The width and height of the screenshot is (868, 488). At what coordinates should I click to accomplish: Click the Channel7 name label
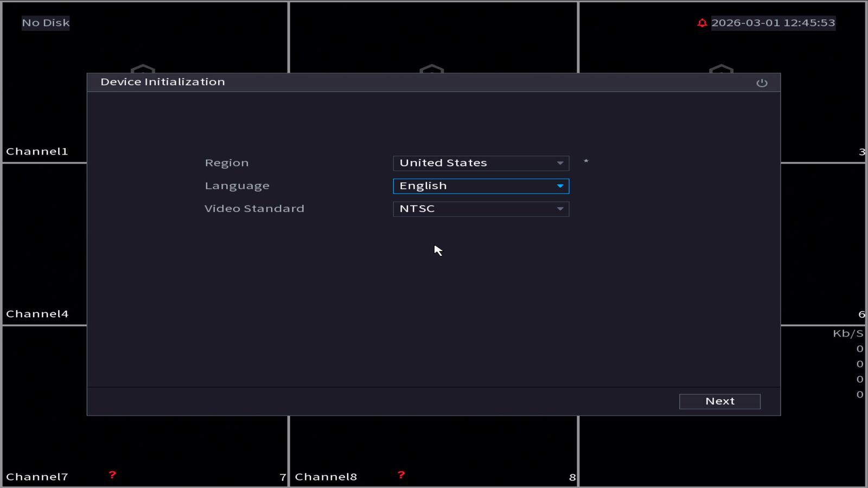click(x=37, y=477)
